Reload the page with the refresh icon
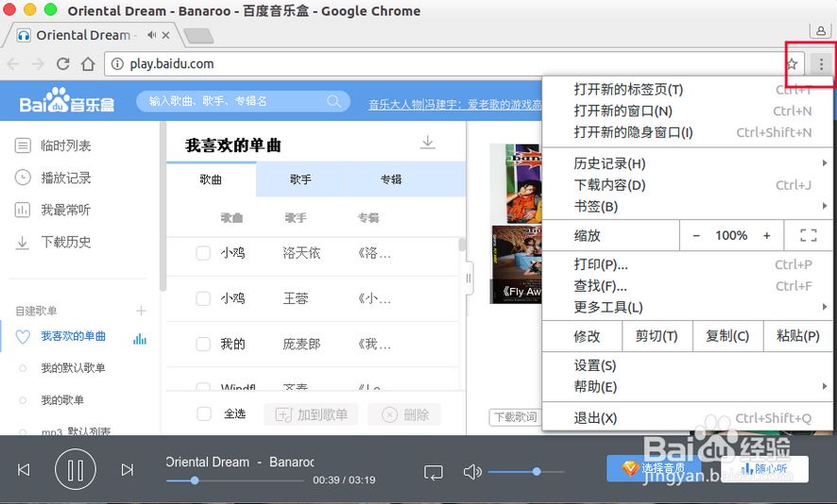 tap(63, 64)
